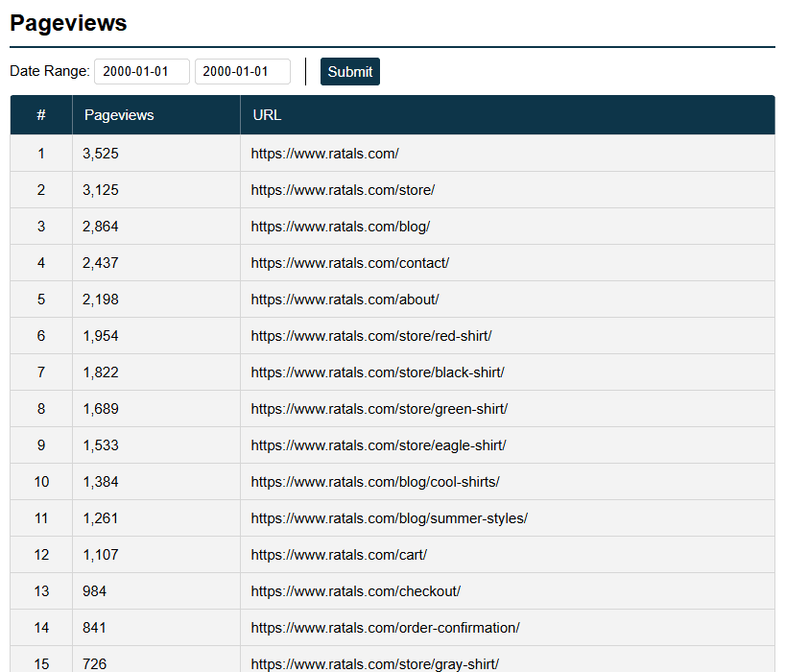Screen dimensions: 785x672
Task: Select the ratals.com/contact/ URL
Action: coord(350,263)
